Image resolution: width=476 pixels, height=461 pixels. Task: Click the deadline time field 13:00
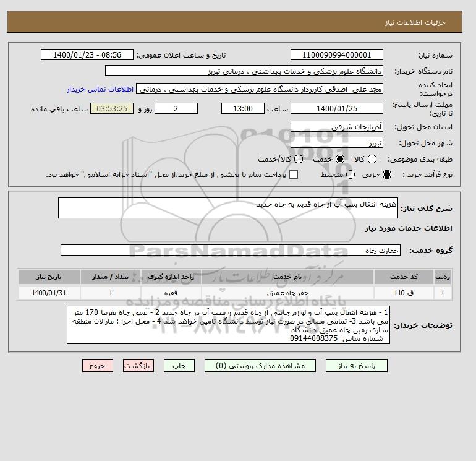tap(243, 108)
